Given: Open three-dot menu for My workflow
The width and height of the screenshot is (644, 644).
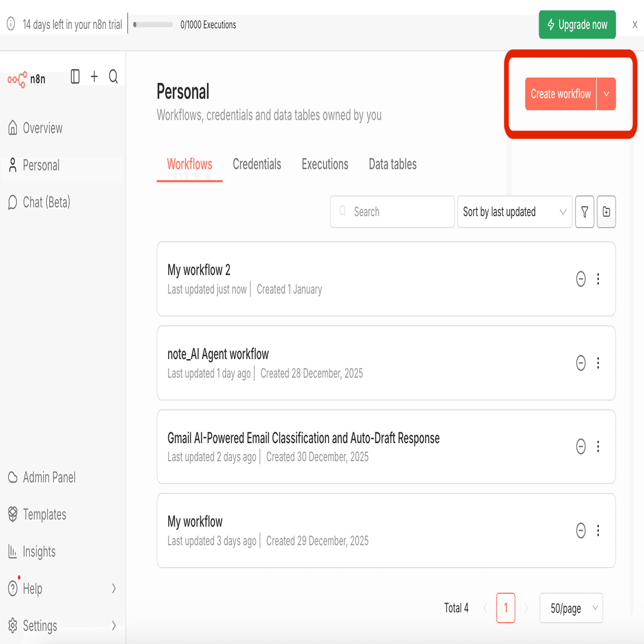Looking at the screenshot, I should point(598,530).
